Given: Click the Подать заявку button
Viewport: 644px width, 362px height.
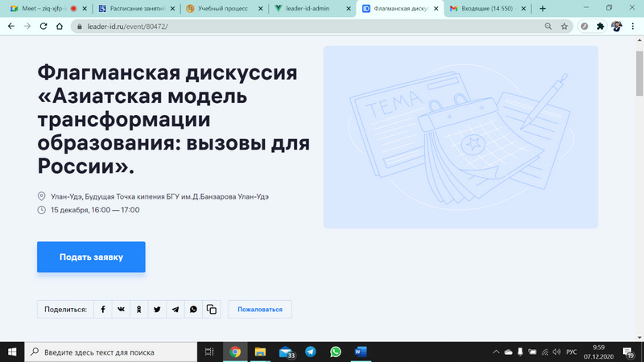Looking at the screenshot, I should (91, 257).
